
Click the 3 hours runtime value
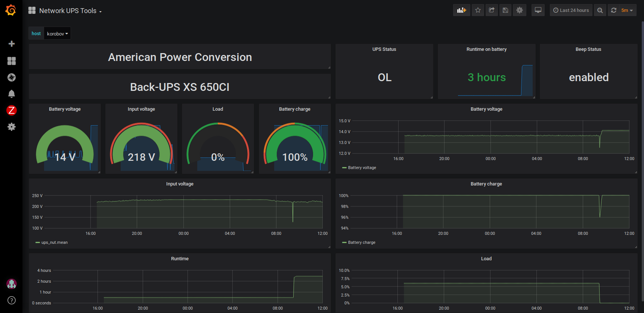point(487,77)
